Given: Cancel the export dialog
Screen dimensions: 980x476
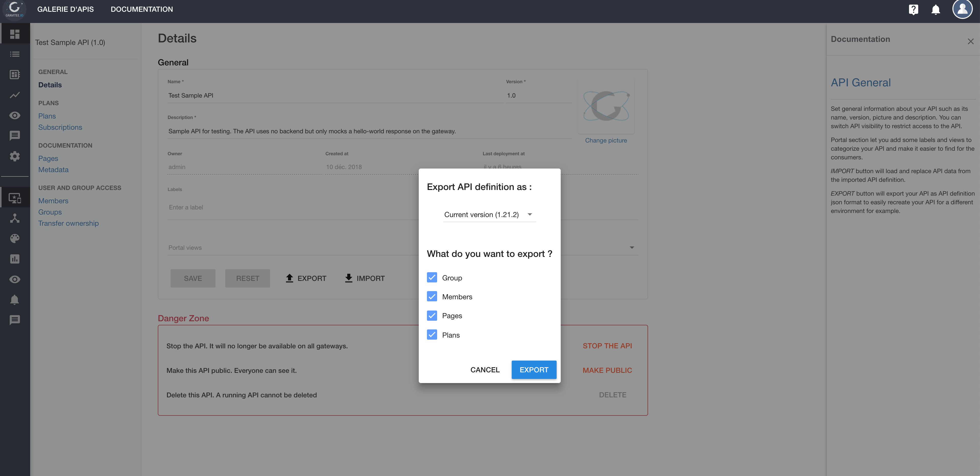Looking at the screenshot, I should click(485, 370).
